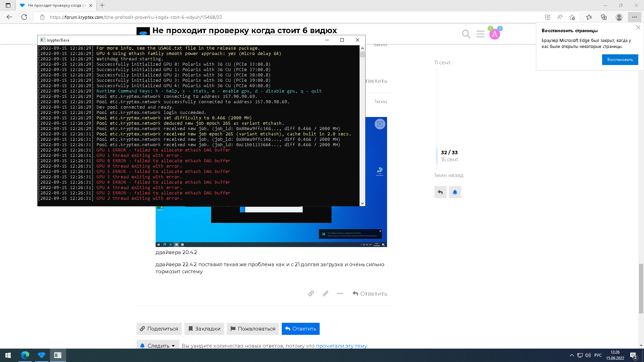Screen dimensions: 644x362
Task: Close the forum tab
Action: click(x=91, y=5)
